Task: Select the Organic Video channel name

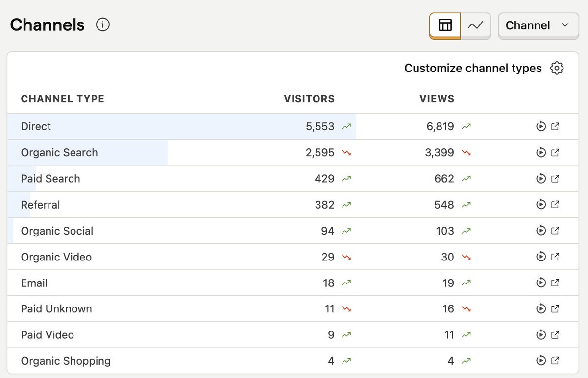Action: (56, 257)
